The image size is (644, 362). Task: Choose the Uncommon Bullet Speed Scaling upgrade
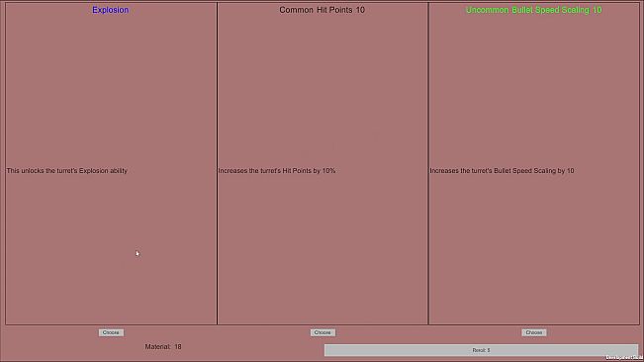pos(534,332)
